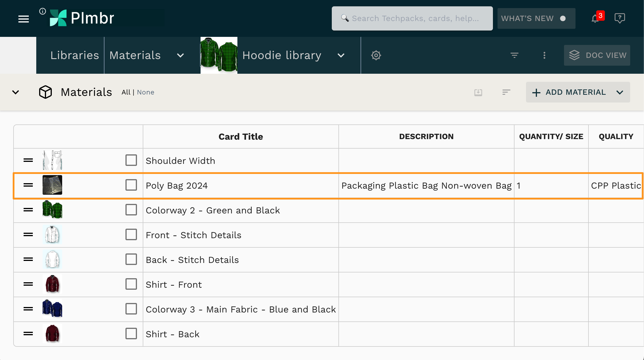Collapse the Materials section chevron
The height and width of the screenshot is (360, 644).
click(16, 92)
